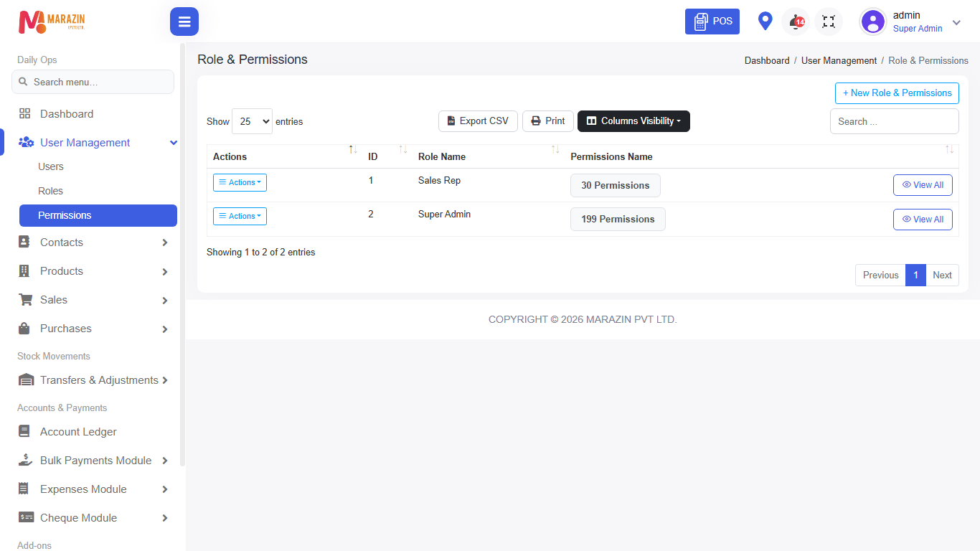Open the POS register button

(712, 22)
